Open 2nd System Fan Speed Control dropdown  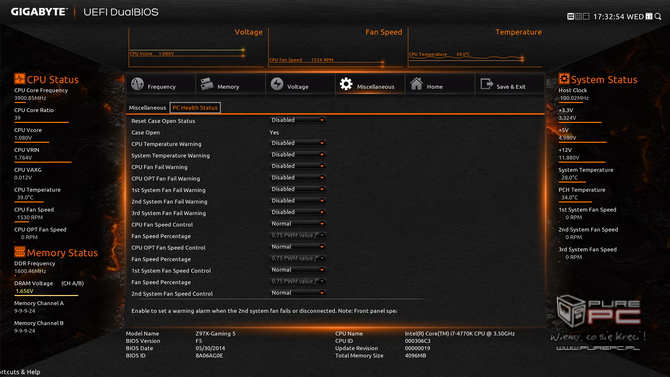[x=297, y=293]
